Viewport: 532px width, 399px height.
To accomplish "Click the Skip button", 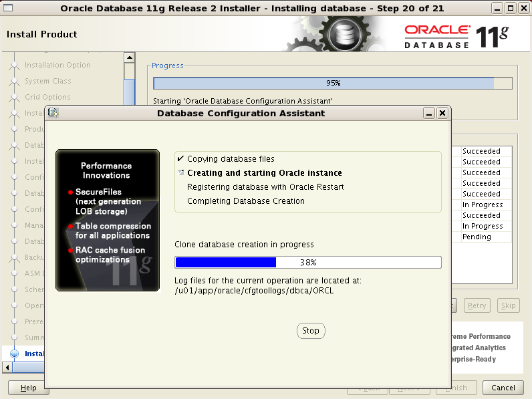I will point(509,305).
